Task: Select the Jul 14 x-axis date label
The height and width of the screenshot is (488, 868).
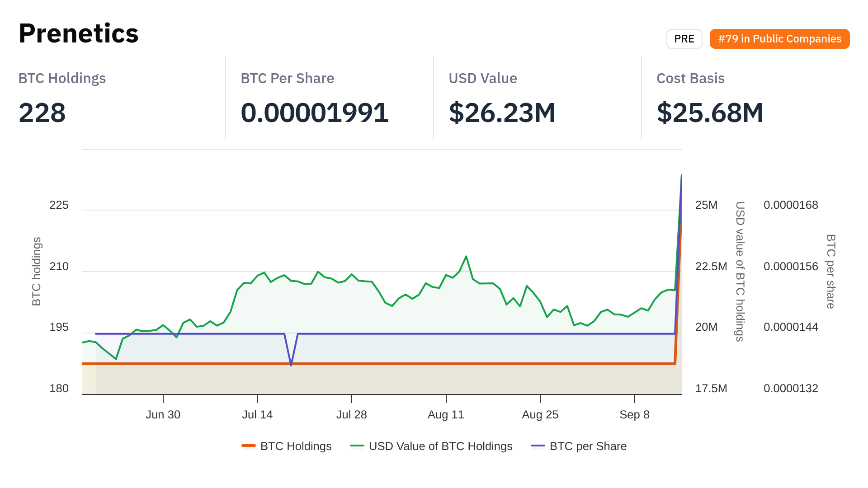Action: click(257, 414)
